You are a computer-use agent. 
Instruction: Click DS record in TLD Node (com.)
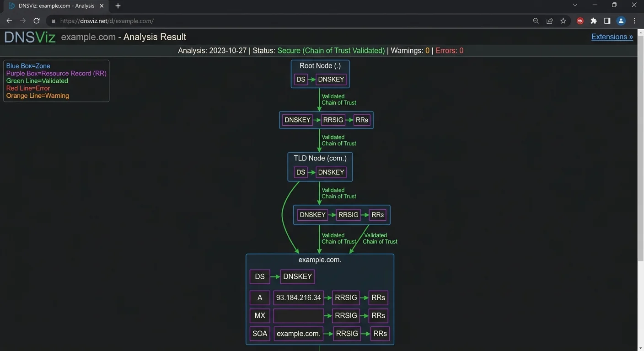tap(301, 172)
